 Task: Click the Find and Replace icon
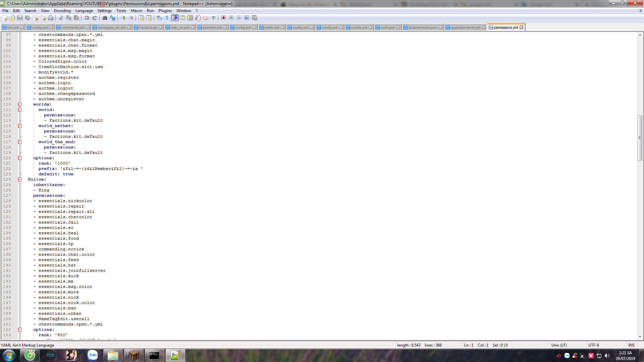[113, 18]
